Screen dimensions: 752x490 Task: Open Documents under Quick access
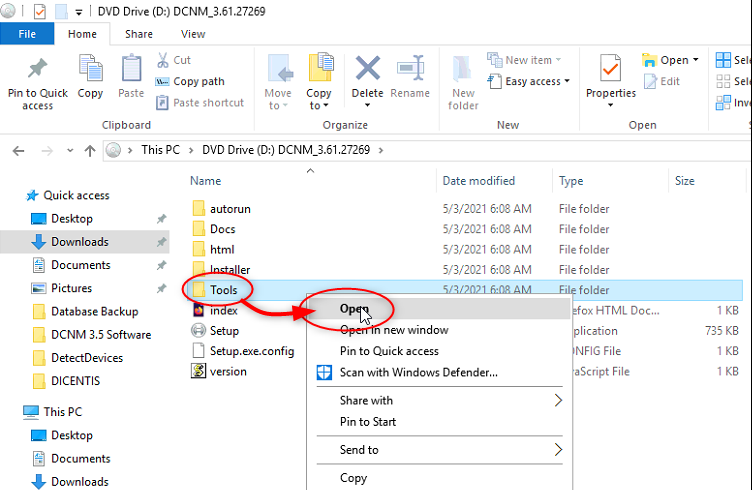[x=81, y=265]
